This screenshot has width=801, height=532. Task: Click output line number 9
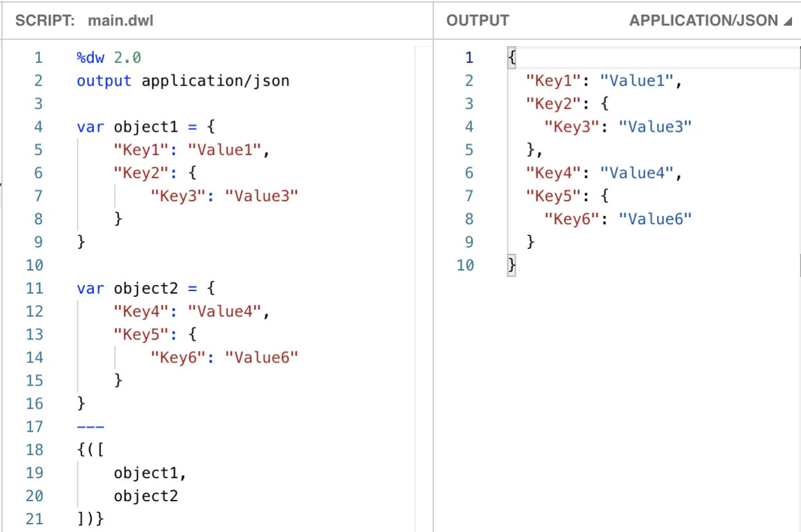pos(469,242)
